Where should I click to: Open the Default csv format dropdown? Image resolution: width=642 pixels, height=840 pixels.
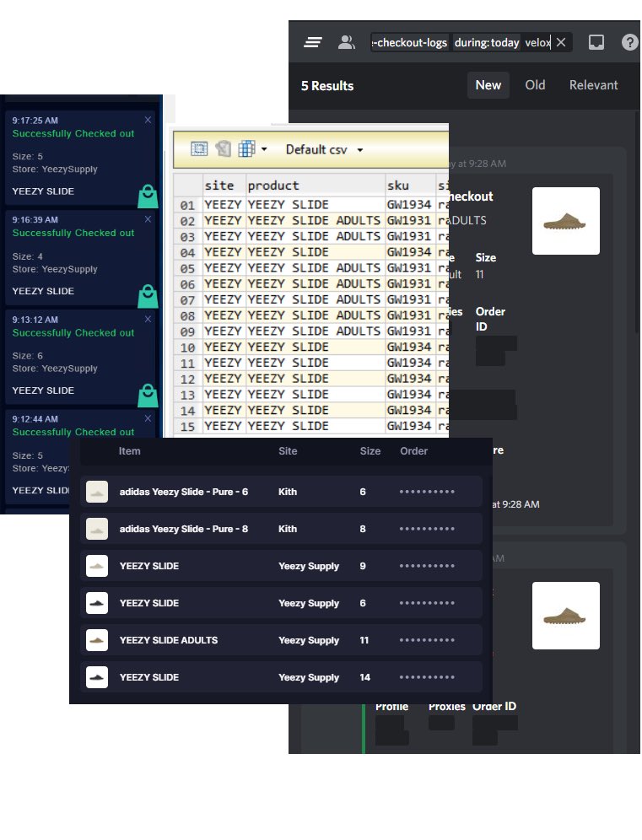pos(324,149)
